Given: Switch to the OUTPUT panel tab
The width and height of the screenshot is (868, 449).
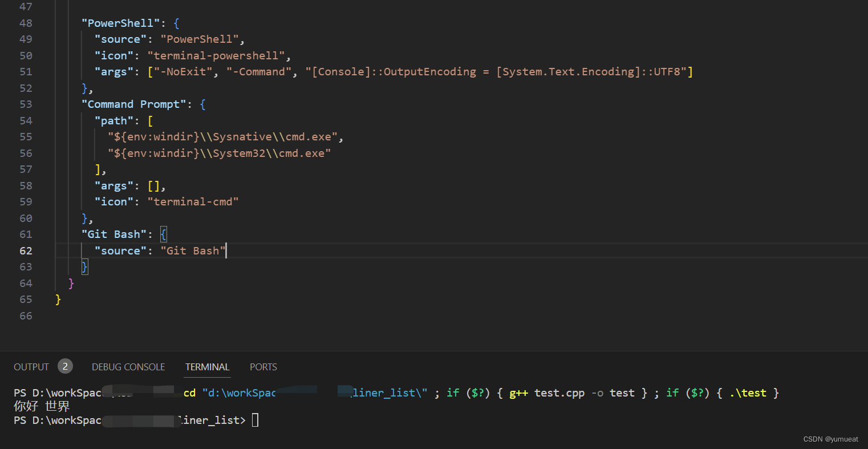Looking at the screenshot, I should (31, 367).
